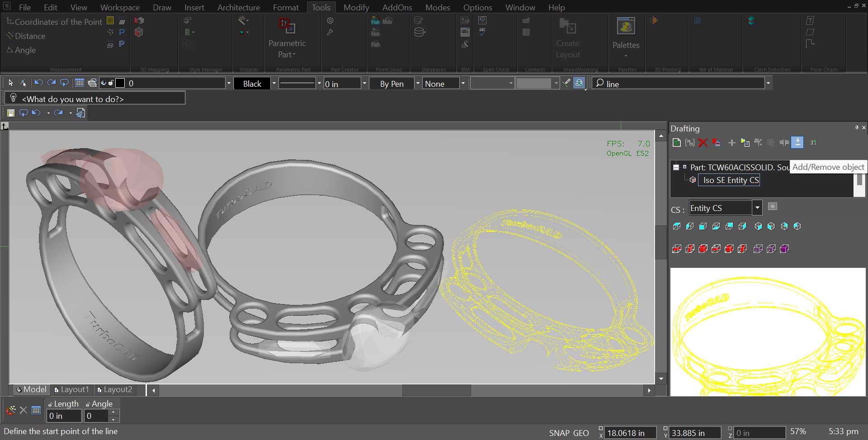The width and height of the screenshot is (868, 440).
Task: Expand the Palettes dropdown arrow
Action: [x=626, y=56]
